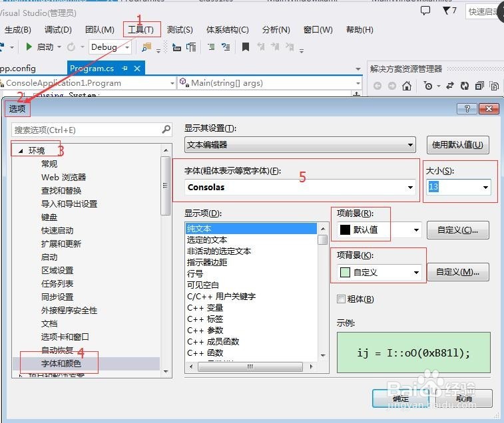
Task: Click the 确定 button
Action: pyautogui.click(x=401, y=398)
